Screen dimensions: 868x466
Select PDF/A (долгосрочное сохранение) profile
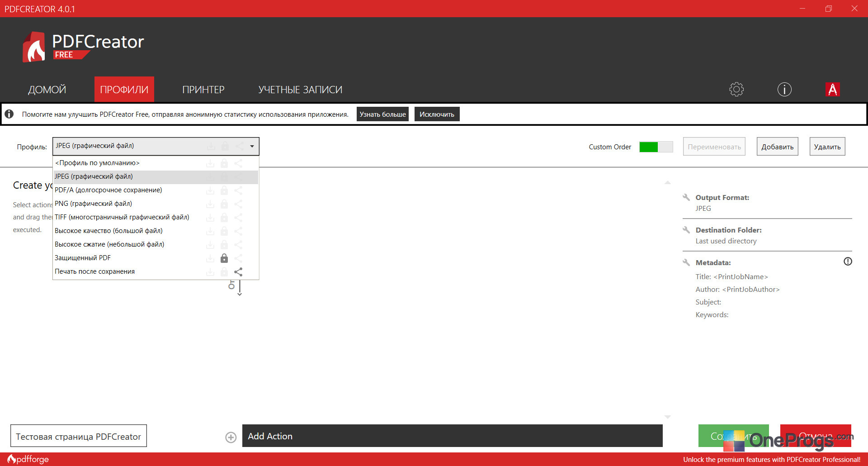[156, 190]
